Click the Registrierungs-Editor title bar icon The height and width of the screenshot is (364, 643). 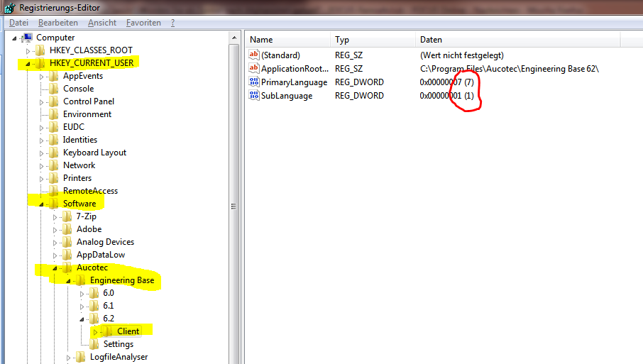[10, 7]
